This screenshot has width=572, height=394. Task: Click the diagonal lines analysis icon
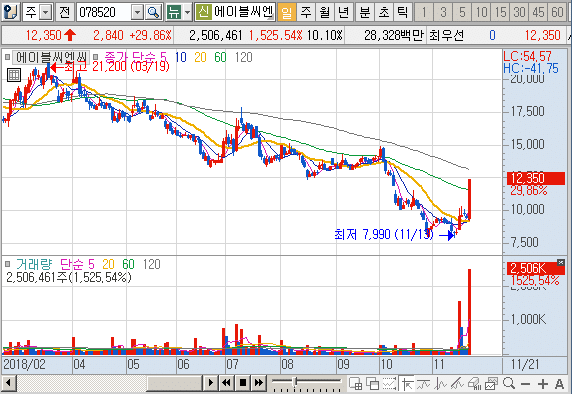coord(457,383)
